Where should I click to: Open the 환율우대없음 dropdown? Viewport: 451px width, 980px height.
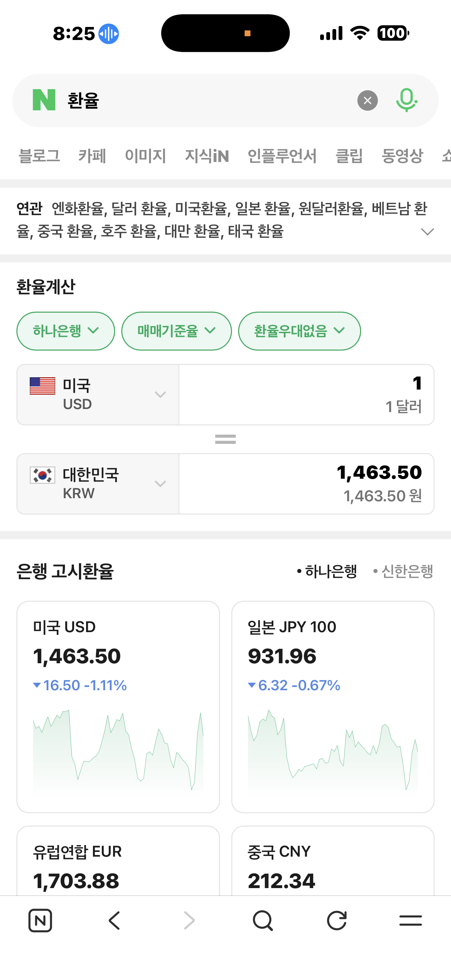point(299,331)
